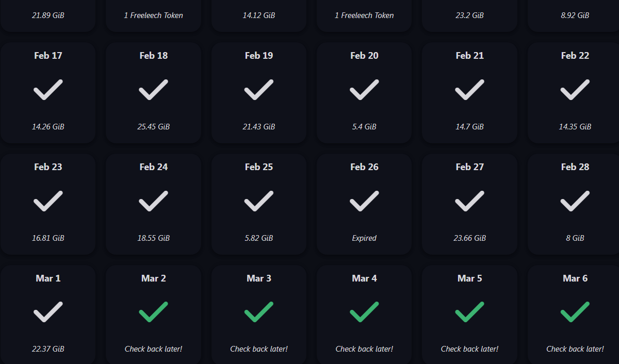Select the Feb 26 Expired label

pos(364,238)
